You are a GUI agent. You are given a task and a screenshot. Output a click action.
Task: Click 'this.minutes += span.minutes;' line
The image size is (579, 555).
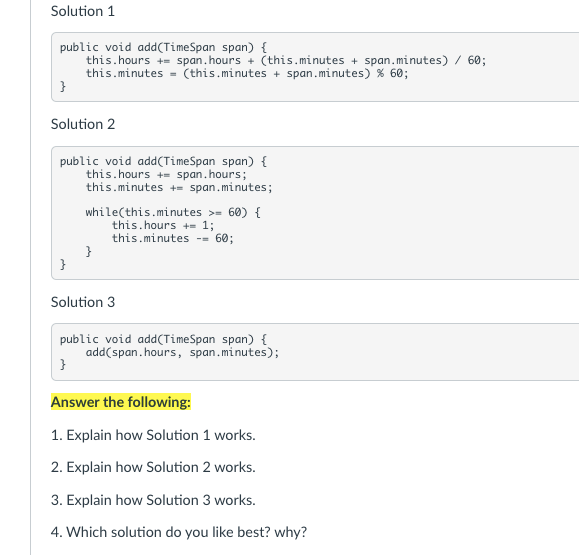pos(179,187)
